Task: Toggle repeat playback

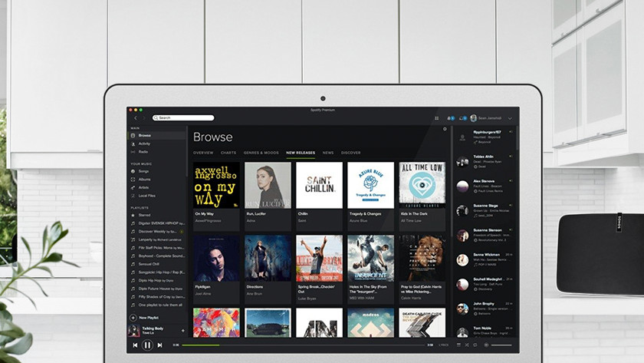Action: pyautogui.click(x=475, y=345)
